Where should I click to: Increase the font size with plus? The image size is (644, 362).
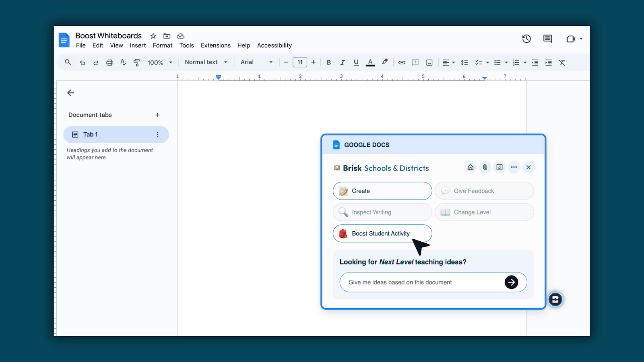[x=313, y=62]
